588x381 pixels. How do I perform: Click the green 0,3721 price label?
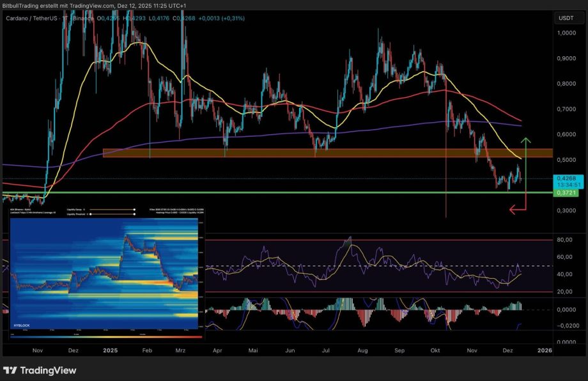(565, 192)
